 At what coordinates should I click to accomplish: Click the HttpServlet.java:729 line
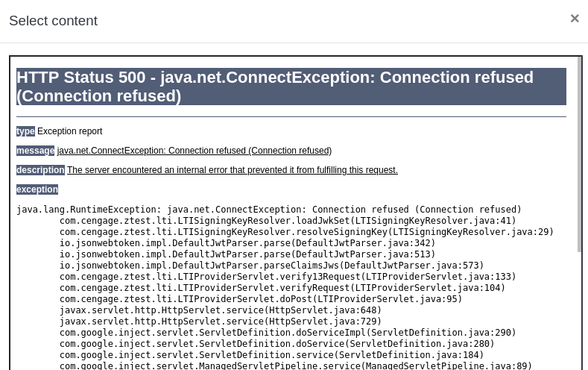point(221,322)
